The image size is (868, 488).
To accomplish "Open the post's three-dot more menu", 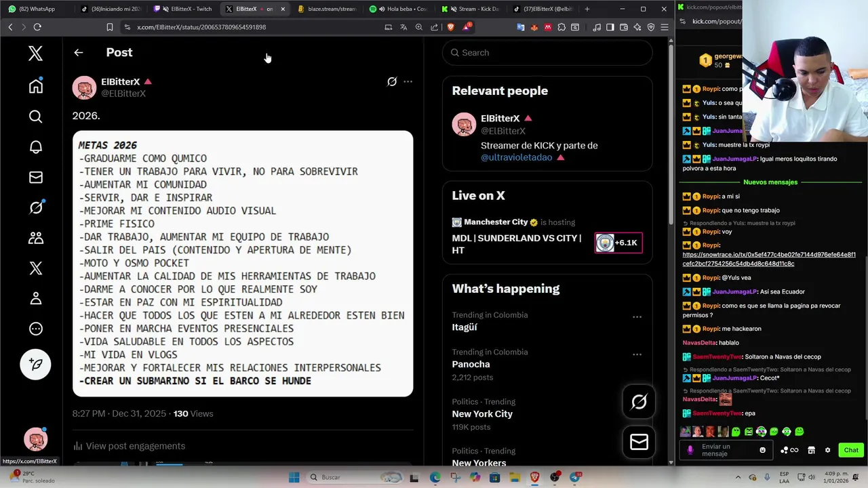I will [408, 81].
